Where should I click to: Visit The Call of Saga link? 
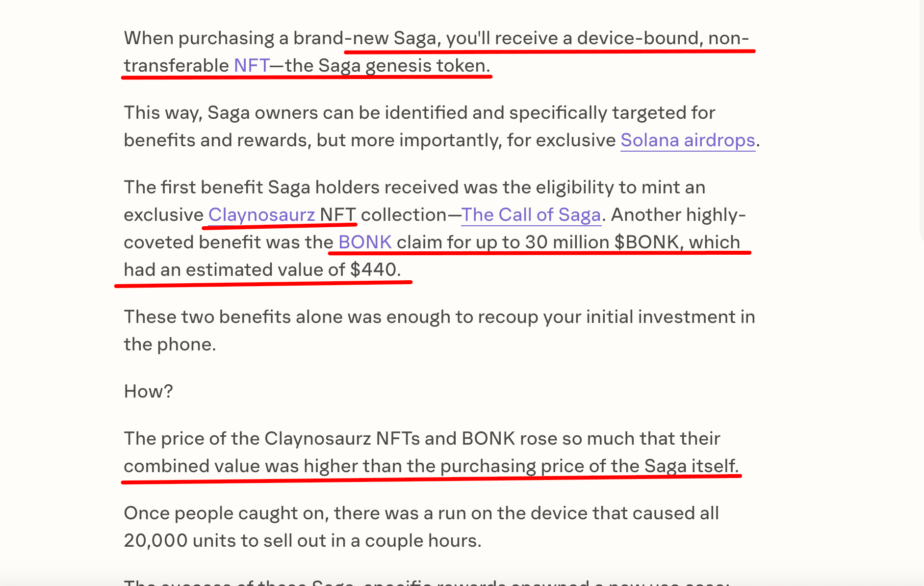point(531,215)
